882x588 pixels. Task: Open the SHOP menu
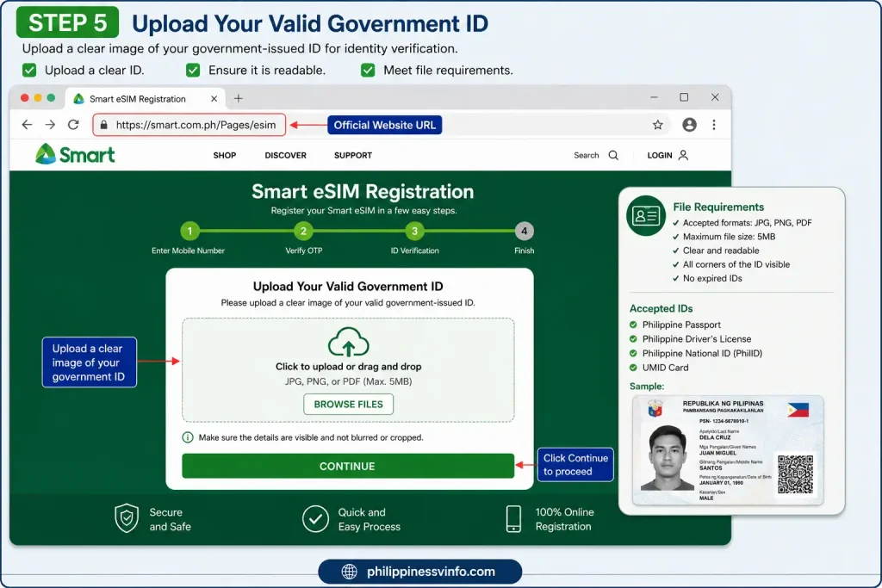[x=225, y=155]
